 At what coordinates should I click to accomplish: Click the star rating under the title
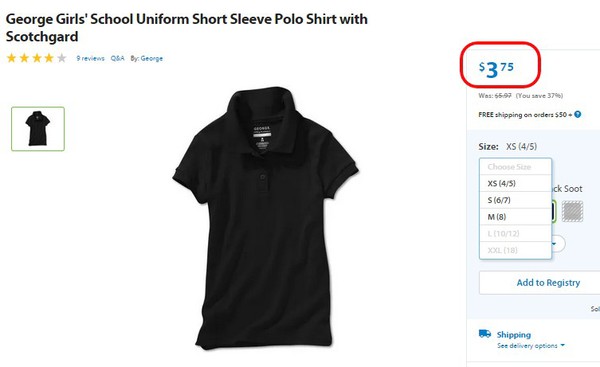point(36,58)
